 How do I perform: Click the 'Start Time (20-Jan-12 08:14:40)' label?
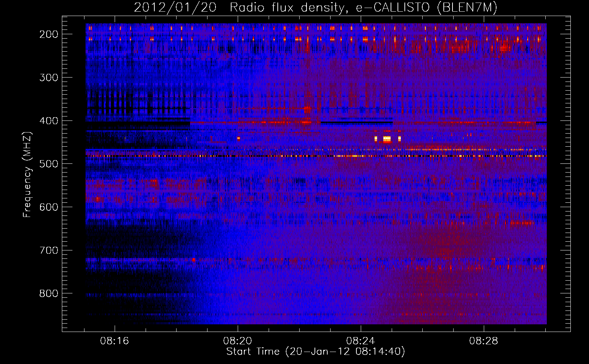(x=316, y=352)
